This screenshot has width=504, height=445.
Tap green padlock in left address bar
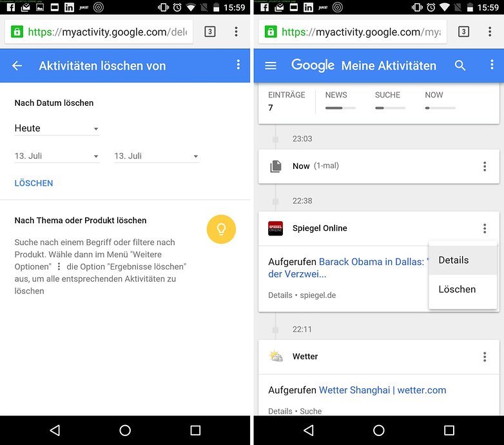[x=17, y=32]
